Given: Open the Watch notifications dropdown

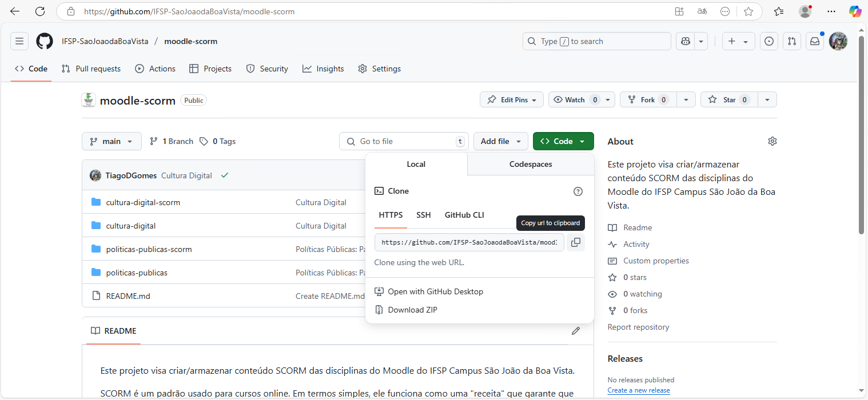Looking at the screenshot, I should (582, 99).
